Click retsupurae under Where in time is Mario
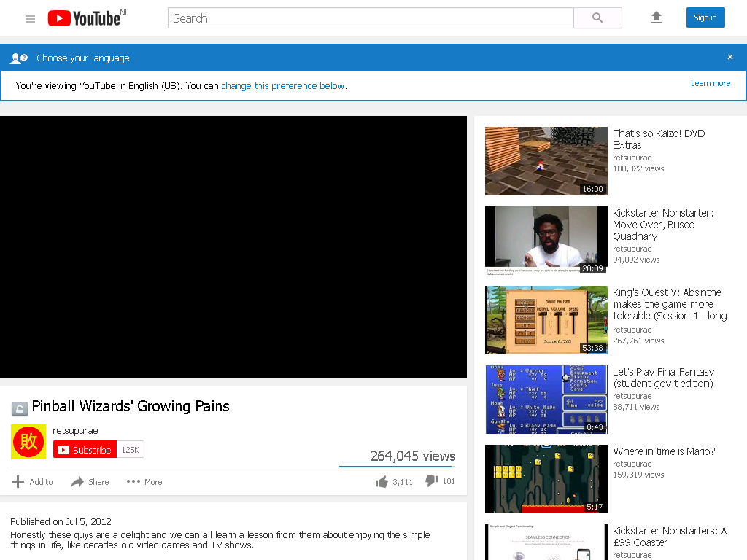Screen dimensions: 747x560 632,464
